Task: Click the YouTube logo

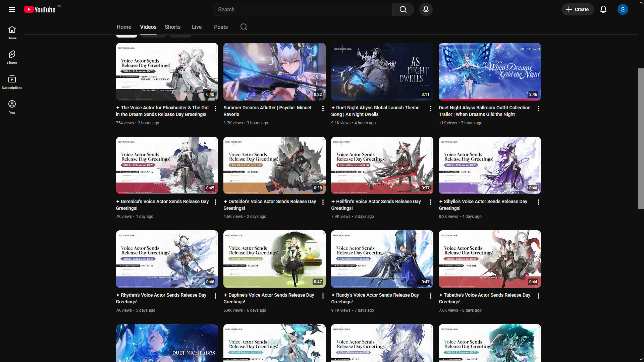Action: click(40, 9)
